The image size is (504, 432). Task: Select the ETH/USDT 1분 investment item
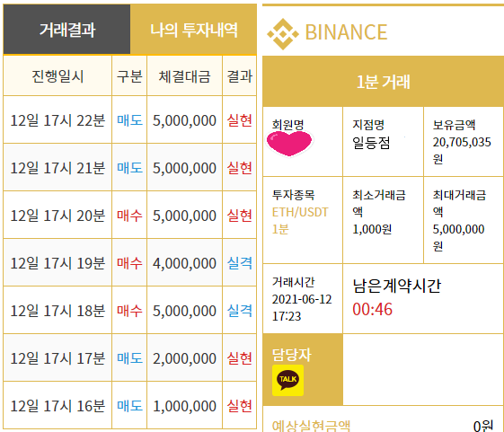click(x=300, y=221)
